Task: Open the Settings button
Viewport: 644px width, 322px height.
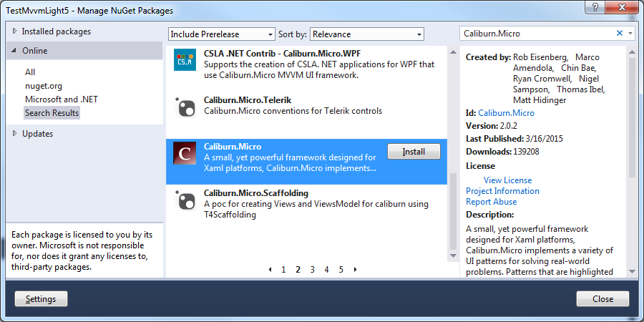Action: click(x=41, y=298)
